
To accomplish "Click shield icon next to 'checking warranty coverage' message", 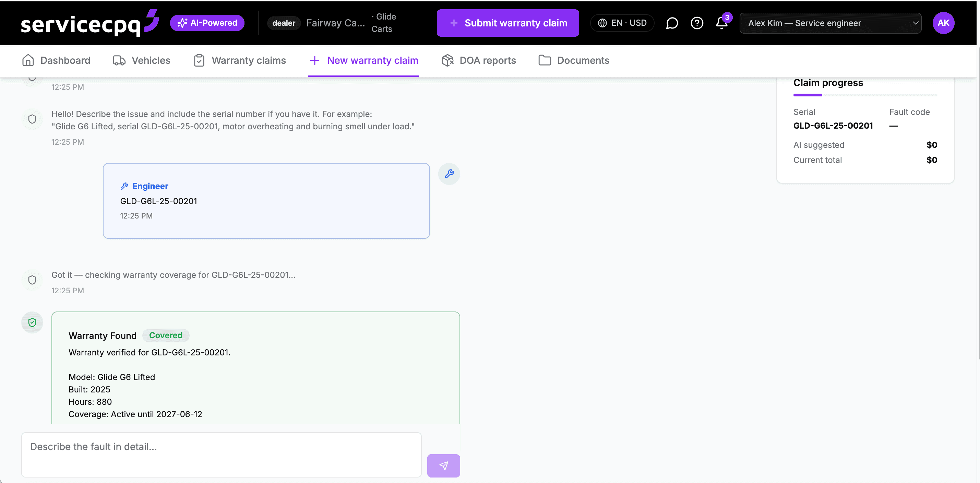I will [x=32, y=280].
